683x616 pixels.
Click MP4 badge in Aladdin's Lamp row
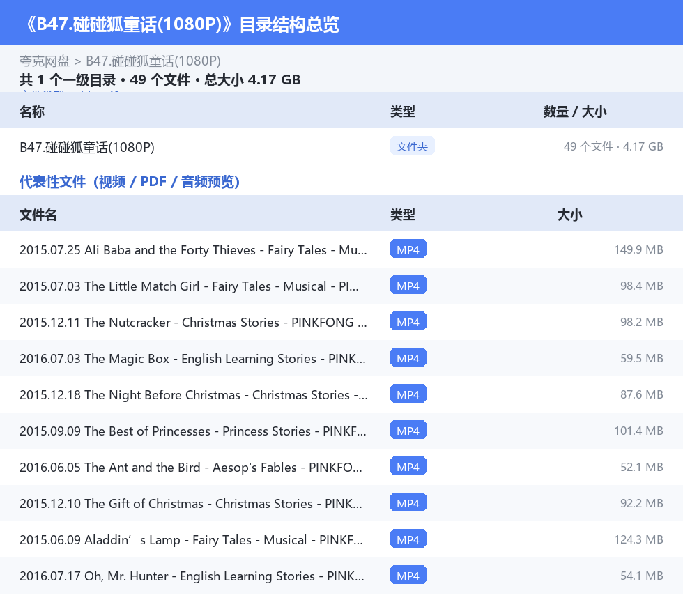pyautogui.click(x=408, y=539)
